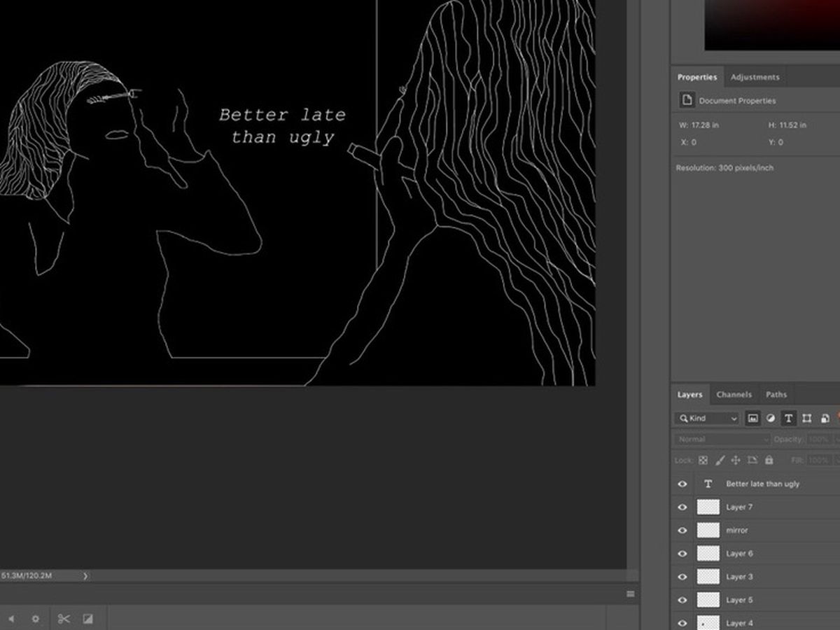
Task: Switch to the Adjustments tab
Action: 755,77
